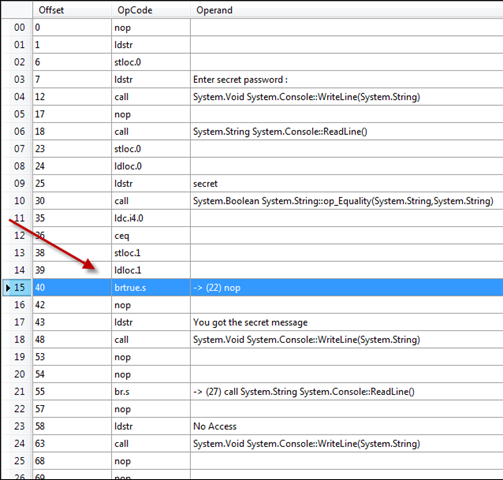Select the OpCode column header

(151, 10)
